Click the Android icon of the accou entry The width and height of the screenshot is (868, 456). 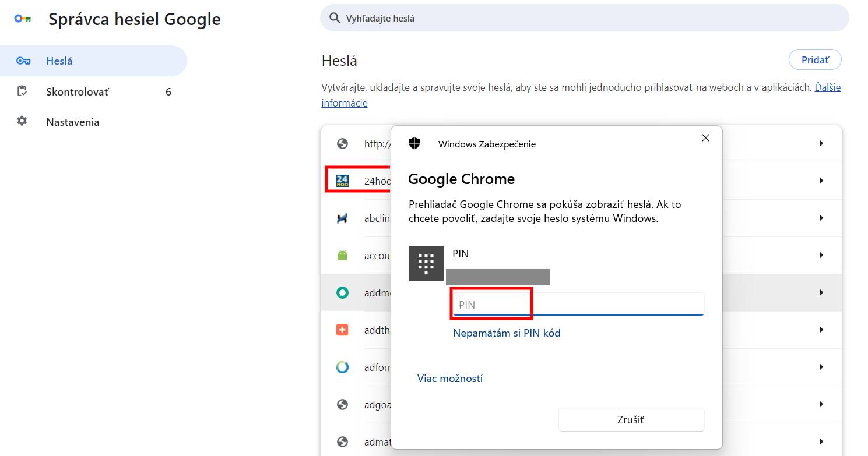(342, 255)
